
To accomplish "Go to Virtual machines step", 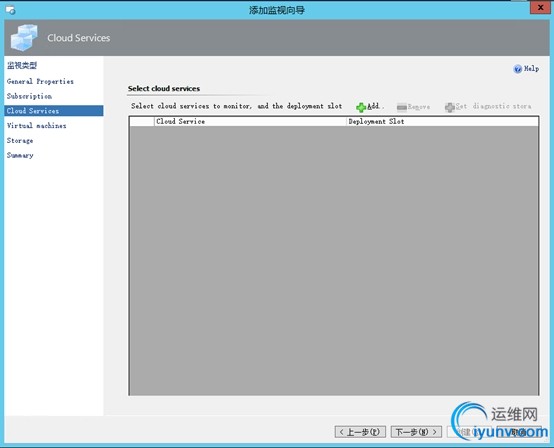I will coord(36,125).
